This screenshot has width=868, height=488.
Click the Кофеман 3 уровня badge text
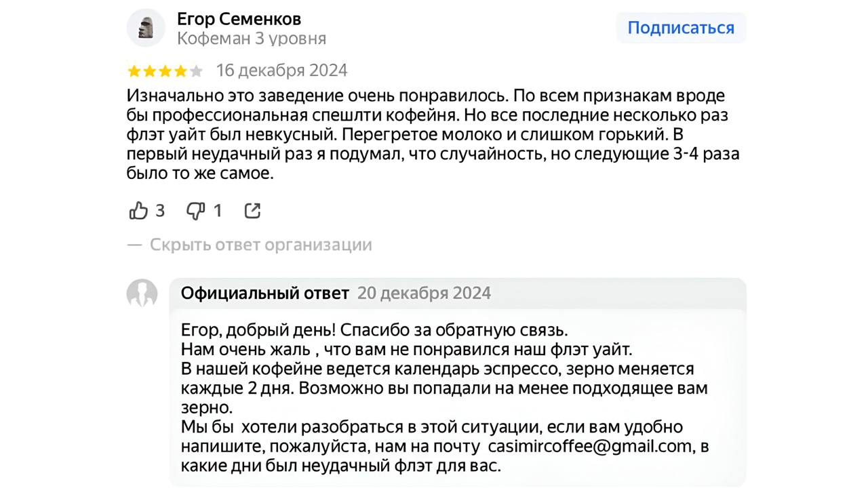(x=252, y=39)
